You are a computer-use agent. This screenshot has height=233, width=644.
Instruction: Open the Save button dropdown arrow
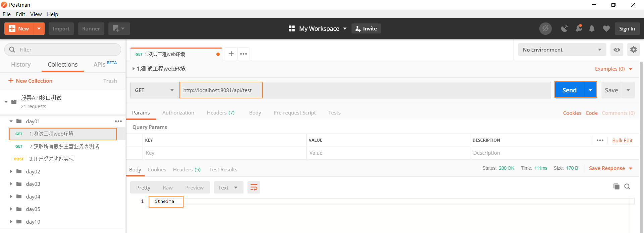628,90
